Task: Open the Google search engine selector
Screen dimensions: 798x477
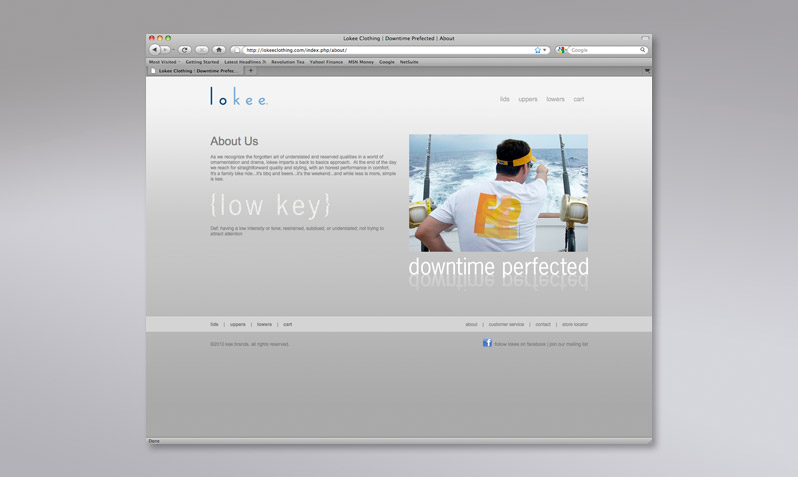Action: pos(561,50)
